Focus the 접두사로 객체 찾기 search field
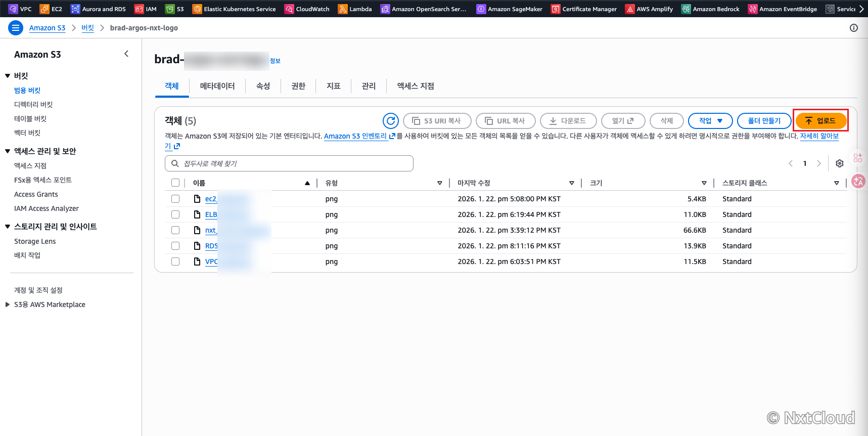The image size is (868, 436). (x=289, y=163)
